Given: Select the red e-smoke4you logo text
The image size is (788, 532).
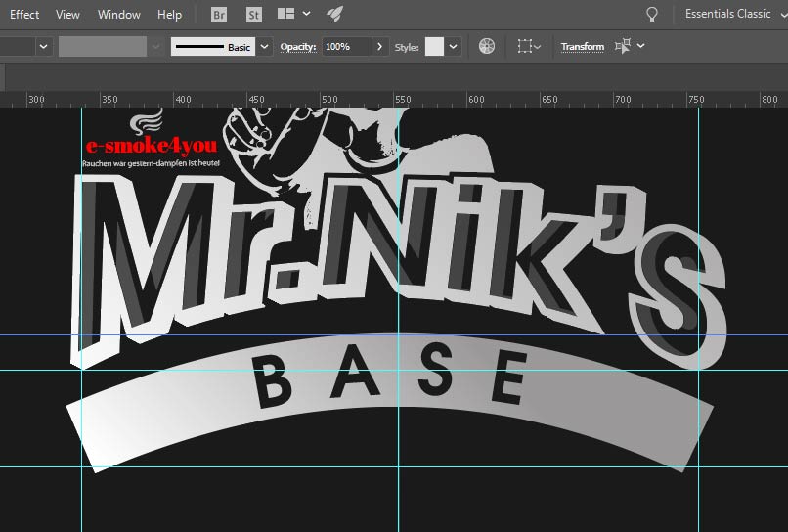Looking at the screenshot, I should pyautogui.click(x=152, y=146).
